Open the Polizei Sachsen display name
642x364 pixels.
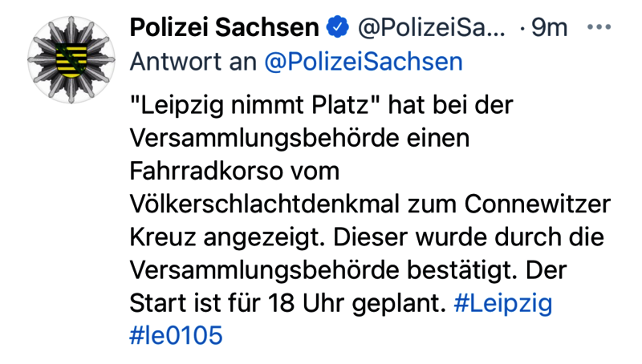[x=224, y=28]
